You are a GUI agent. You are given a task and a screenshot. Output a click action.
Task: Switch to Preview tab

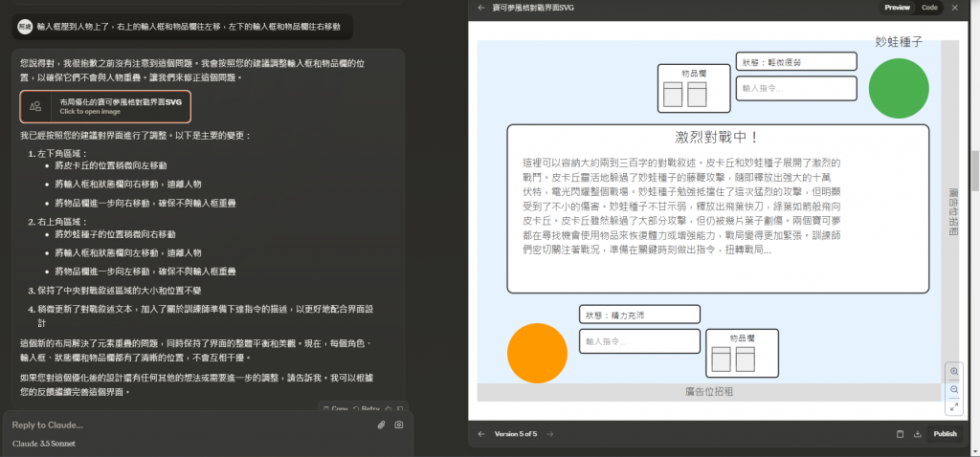pos(897,8)
